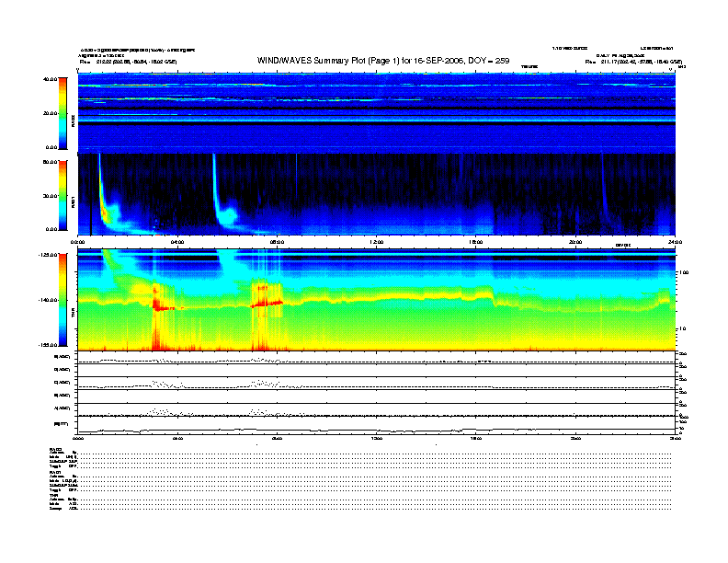
Task: Click the -155.00 tick on TNR color bar
Action: tap(48, 345)
